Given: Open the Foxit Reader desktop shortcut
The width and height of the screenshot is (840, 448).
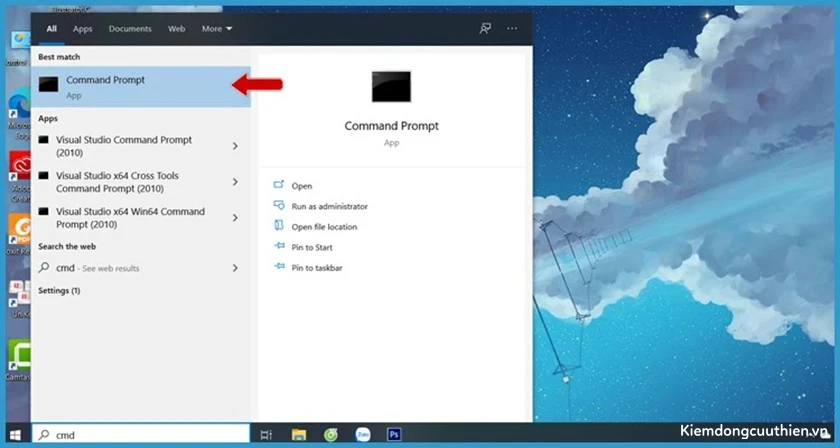Looking at the screenshot, I should click(19, 235).
